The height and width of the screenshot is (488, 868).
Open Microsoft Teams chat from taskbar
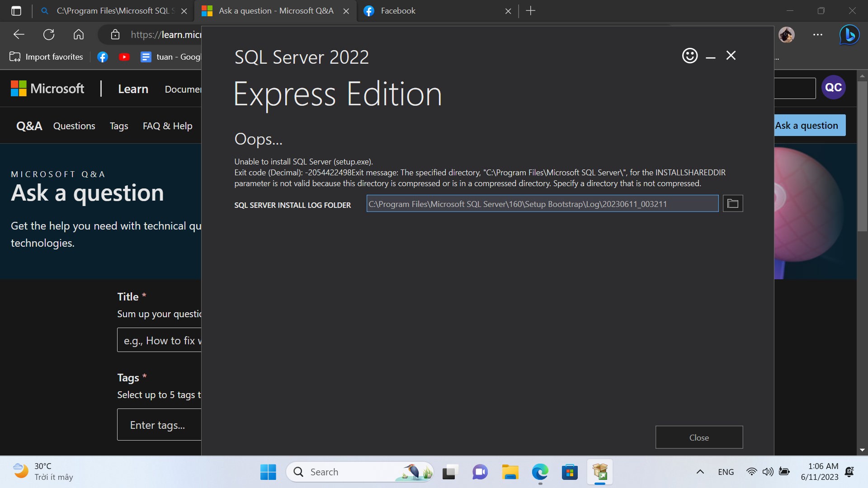tap(480, 471)
